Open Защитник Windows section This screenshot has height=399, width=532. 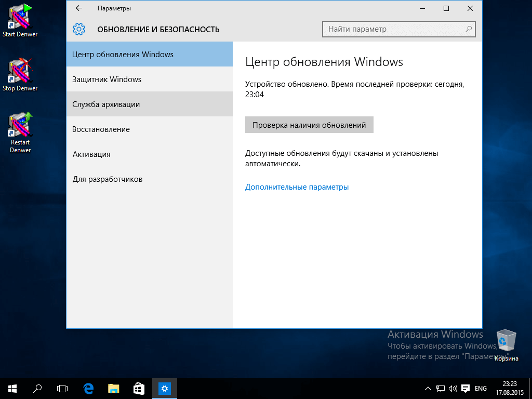(x=150, y=79)
